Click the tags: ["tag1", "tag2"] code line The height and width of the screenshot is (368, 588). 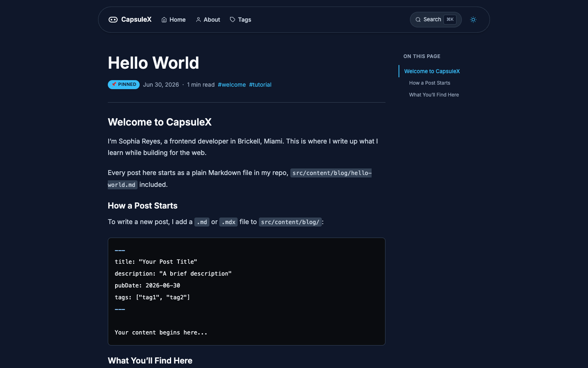coord(152,297)
